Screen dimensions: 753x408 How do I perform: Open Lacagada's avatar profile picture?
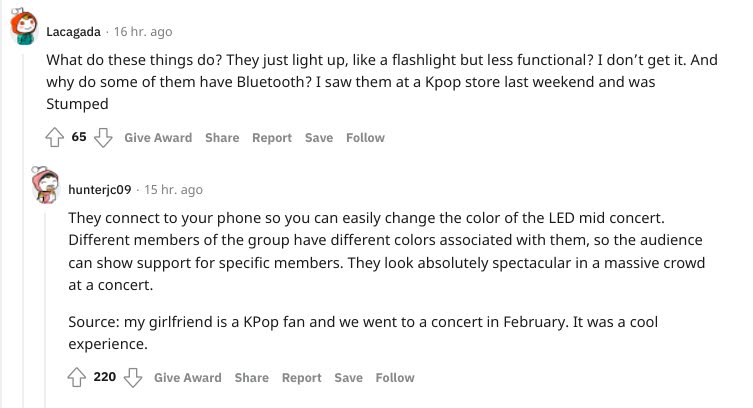click(x=26, y=30)
